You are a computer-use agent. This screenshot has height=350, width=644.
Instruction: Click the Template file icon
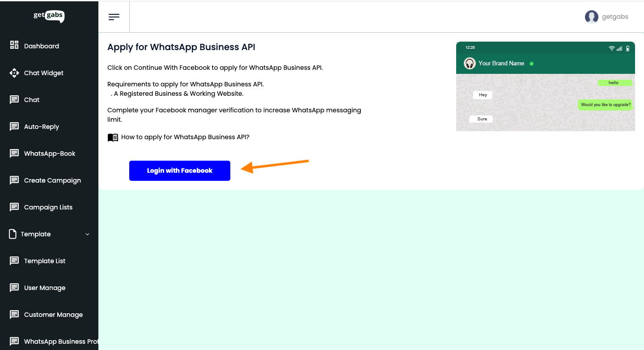pos(13,234)
